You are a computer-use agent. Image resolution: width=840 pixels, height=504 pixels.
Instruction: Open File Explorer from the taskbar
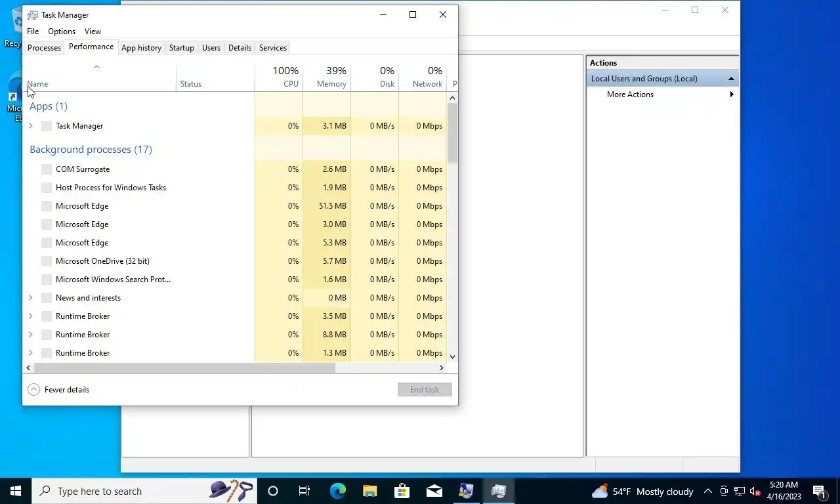(x=369, y=491)
